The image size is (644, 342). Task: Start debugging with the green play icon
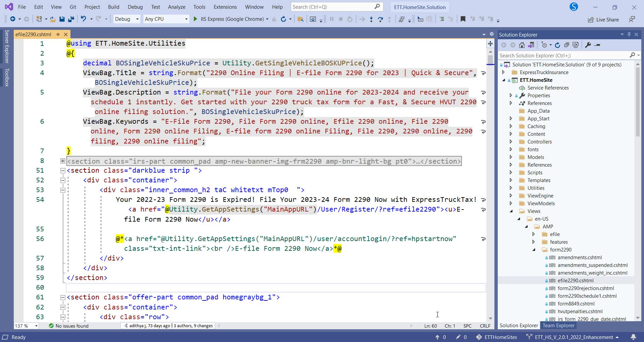point(195,19)
